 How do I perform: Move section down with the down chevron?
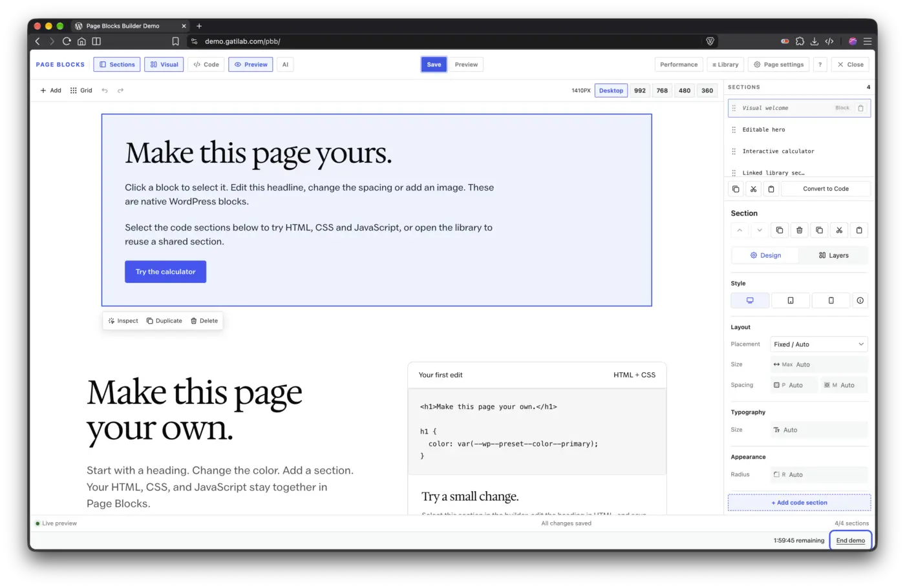[760, 230]
